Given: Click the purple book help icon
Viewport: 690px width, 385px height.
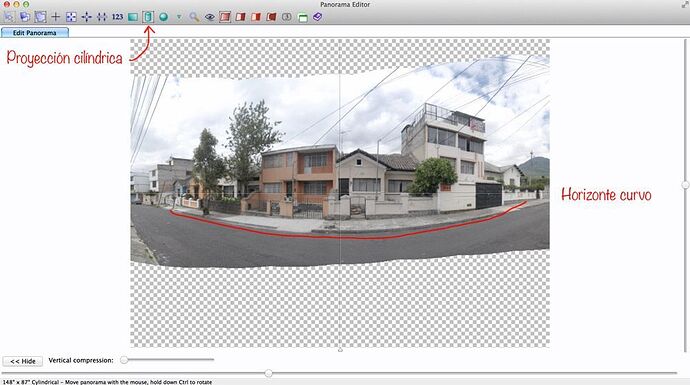Looking at the screenshot, I should pos(317,17).
